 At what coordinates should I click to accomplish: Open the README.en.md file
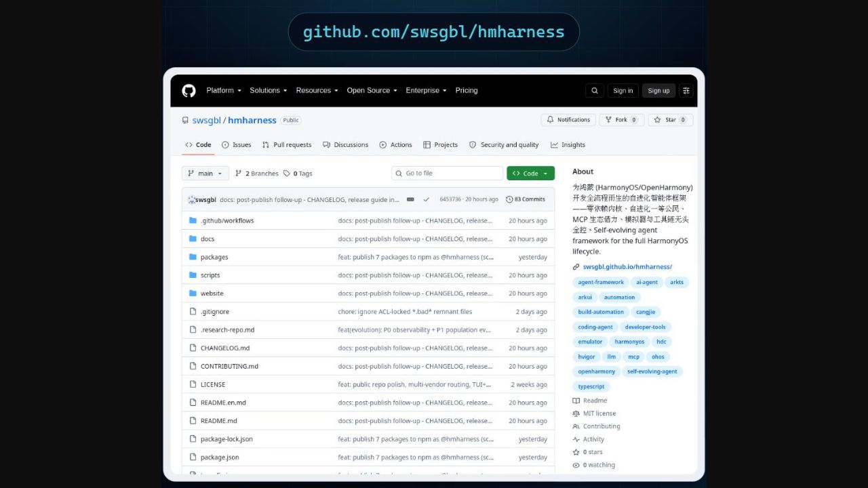[223, 403]
